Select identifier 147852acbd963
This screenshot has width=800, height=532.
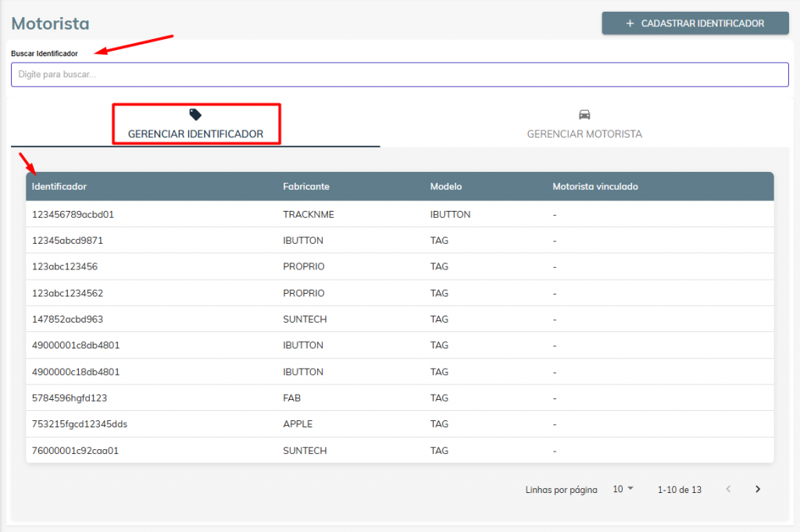coord(67,320)
